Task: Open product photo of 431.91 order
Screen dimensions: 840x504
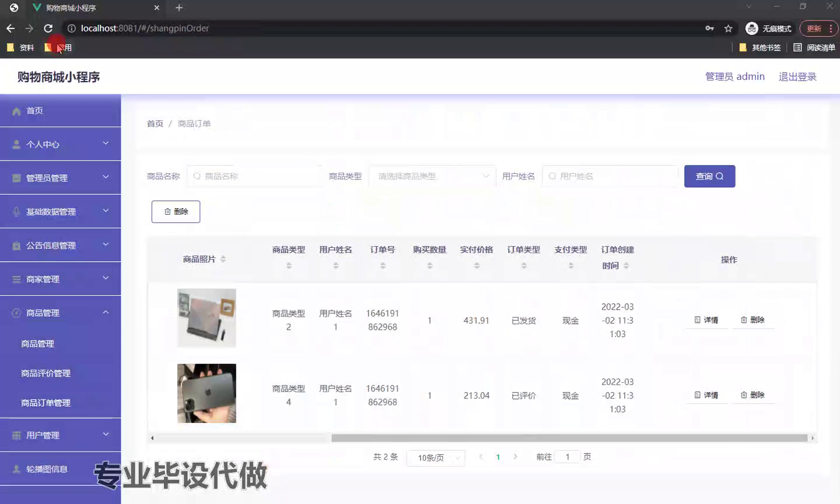Action: (x=206, y=318)
